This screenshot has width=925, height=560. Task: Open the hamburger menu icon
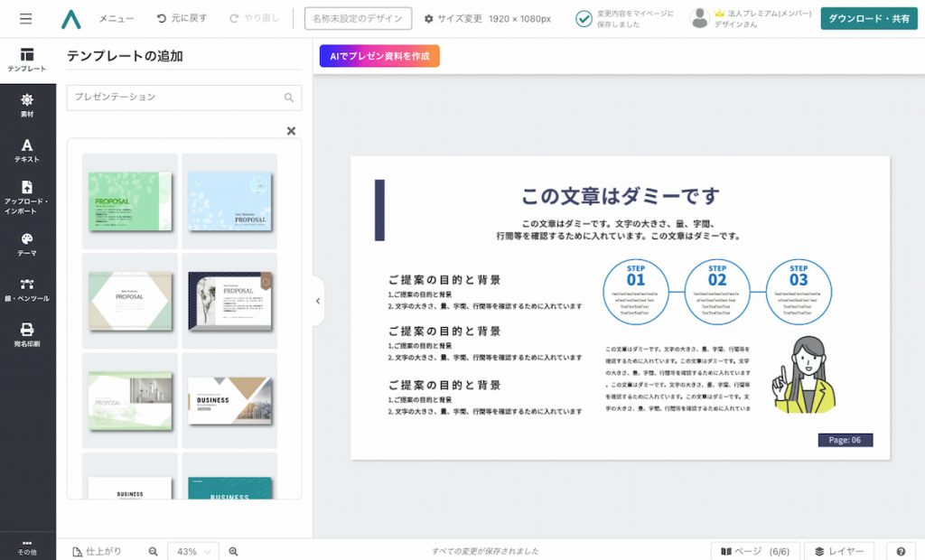[x=25, y=19]
